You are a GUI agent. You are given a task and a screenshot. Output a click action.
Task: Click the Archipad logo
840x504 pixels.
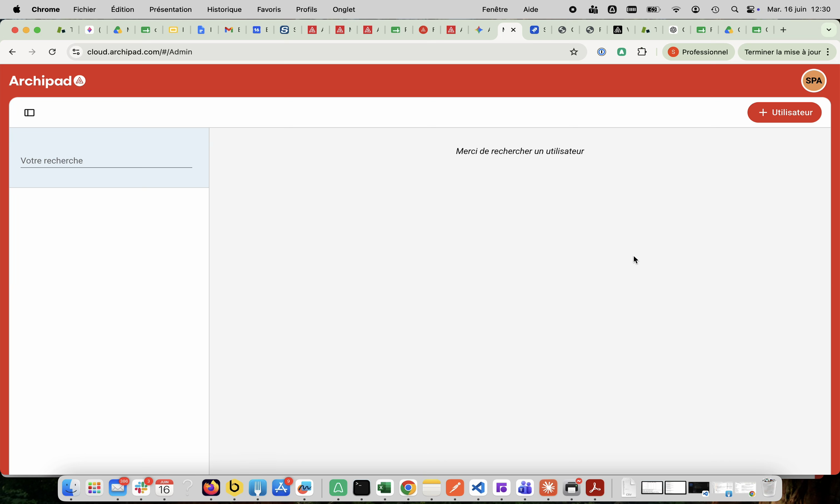tap(47, 81)
